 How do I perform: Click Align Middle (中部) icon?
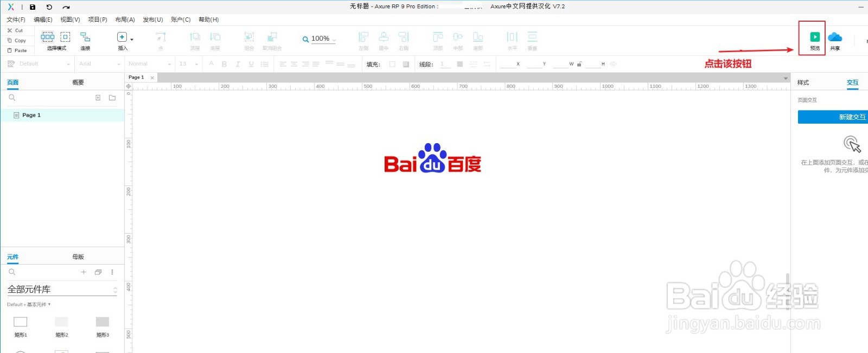click(458, 37)
